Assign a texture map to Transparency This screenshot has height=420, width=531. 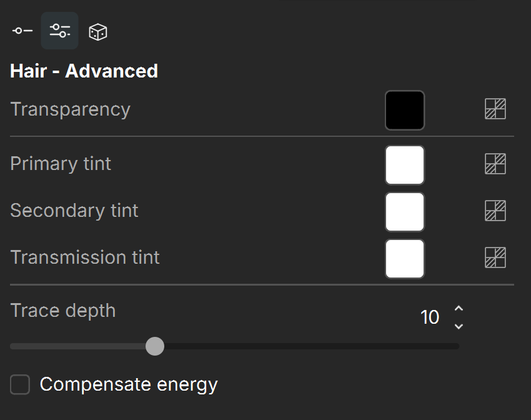[495, 109]
